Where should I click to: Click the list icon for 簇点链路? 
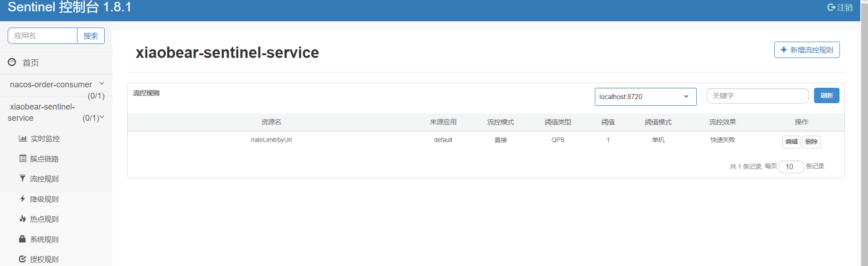[23, 158]
